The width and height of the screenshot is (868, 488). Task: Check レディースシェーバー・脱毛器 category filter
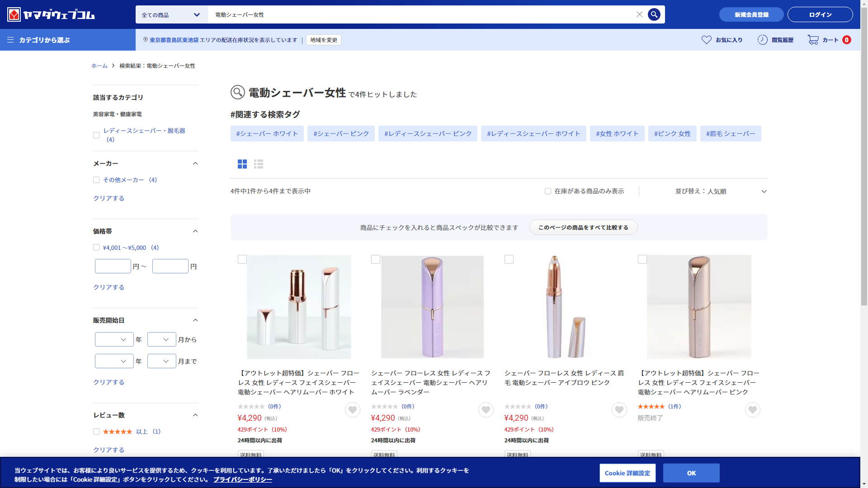(x=96, y=135)
